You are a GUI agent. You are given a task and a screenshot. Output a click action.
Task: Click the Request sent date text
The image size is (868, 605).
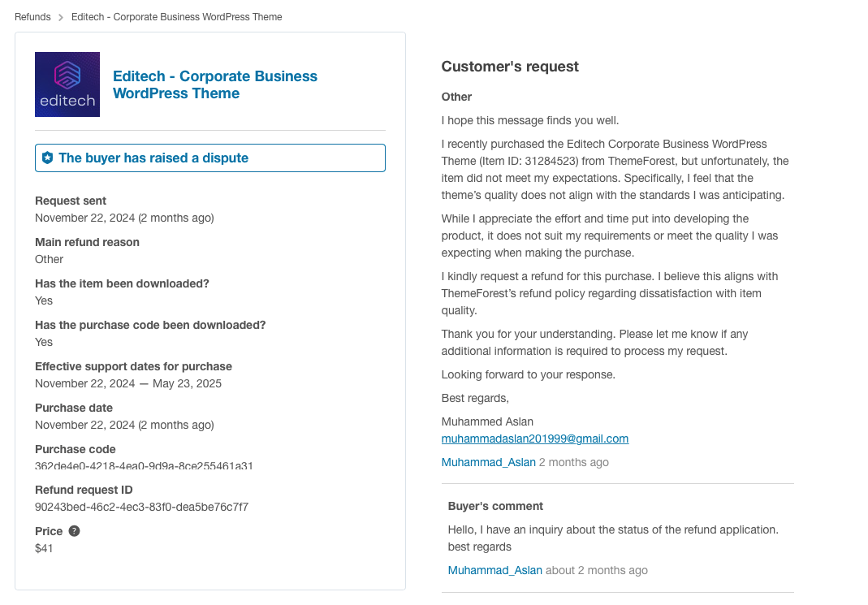click(124, 218)
